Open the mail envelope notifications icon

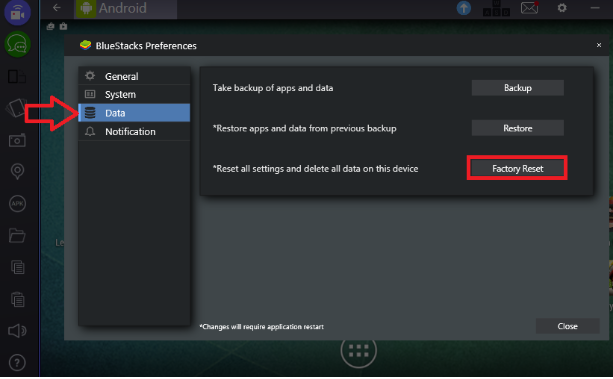(x=530, y=8)
